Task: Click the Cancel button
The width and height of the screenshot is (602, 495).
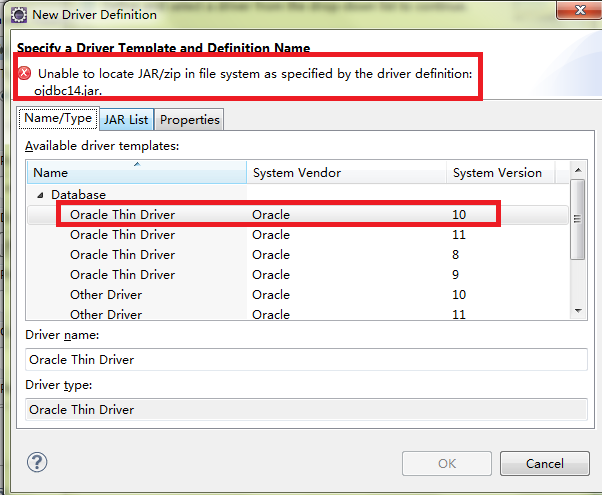Action: pyautogui.click(x=544, y=464)
